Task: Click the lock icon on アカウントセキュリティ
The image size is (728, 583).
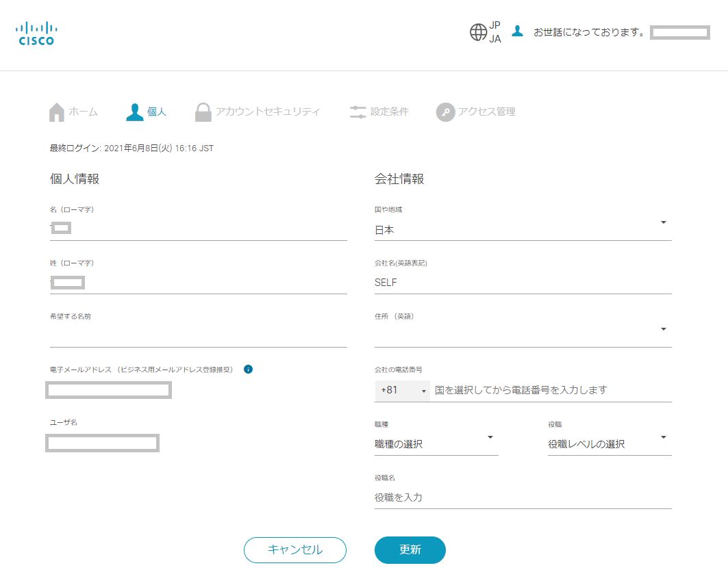Action: (x=203, y=112)
